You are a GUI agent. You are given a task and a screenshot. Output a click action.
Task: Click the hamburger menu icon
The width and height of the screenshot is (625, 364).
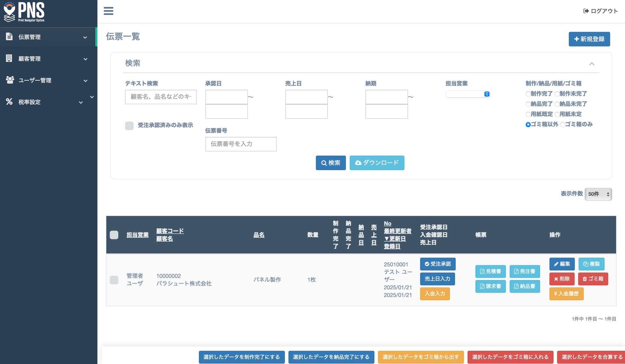(x=108, y=11)
